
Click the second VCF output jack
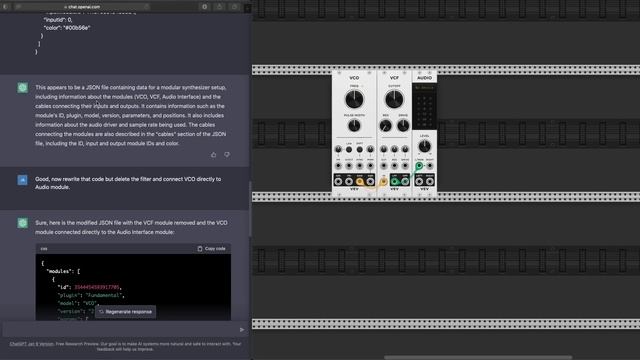point(405,181)
